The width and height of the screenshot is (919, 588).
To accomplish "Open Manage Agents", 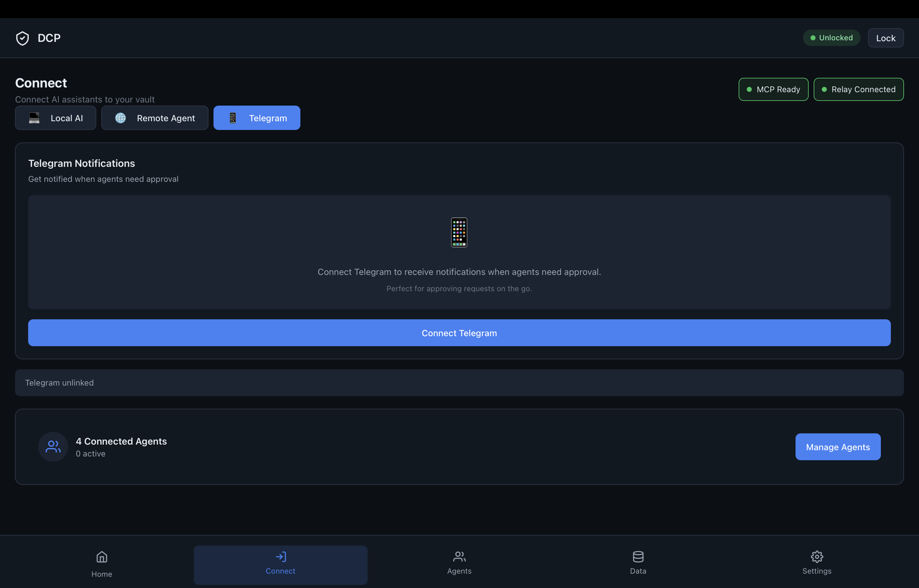I will (838, 447).
